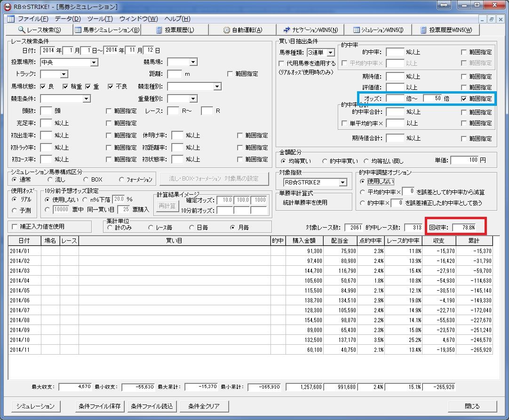Viewport: 509px width, 420px height.
Task: Select 予測 odds radio button
Action: coord(14,210)
